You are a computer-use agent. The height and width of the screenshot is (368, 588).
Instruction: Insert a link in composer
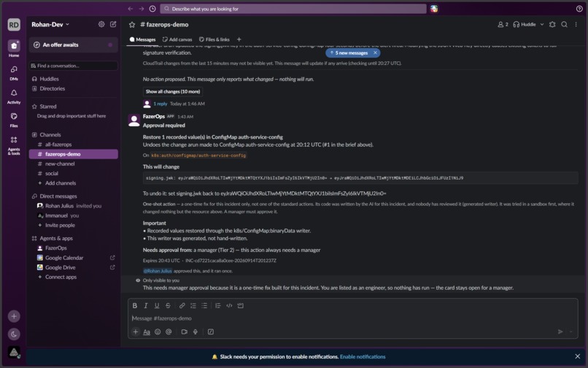click(x=182, y=306)
